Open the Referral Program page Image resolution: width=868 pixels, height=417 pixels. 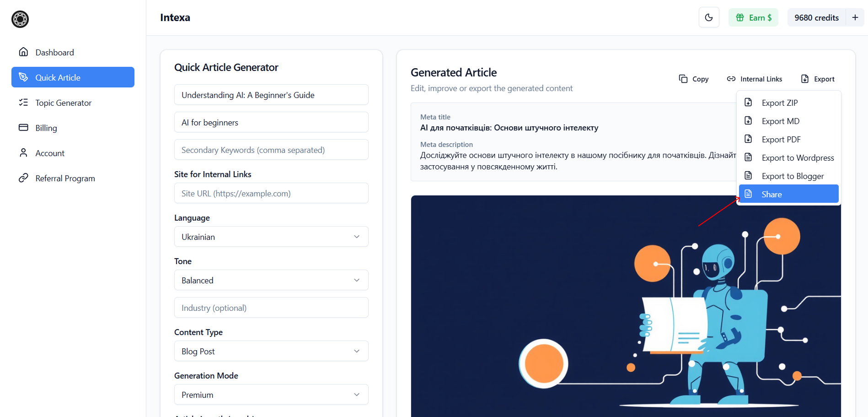65,178
